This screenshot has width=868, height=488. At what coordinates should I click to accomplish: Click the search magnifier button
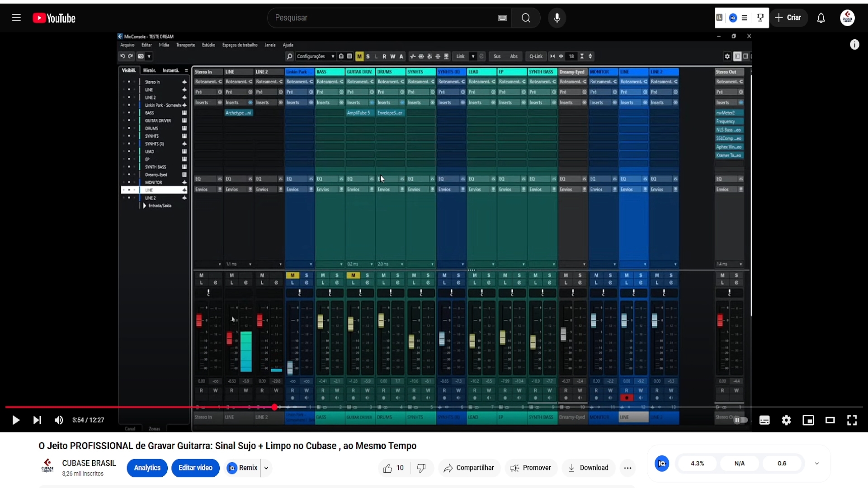(x=526, y=18)
